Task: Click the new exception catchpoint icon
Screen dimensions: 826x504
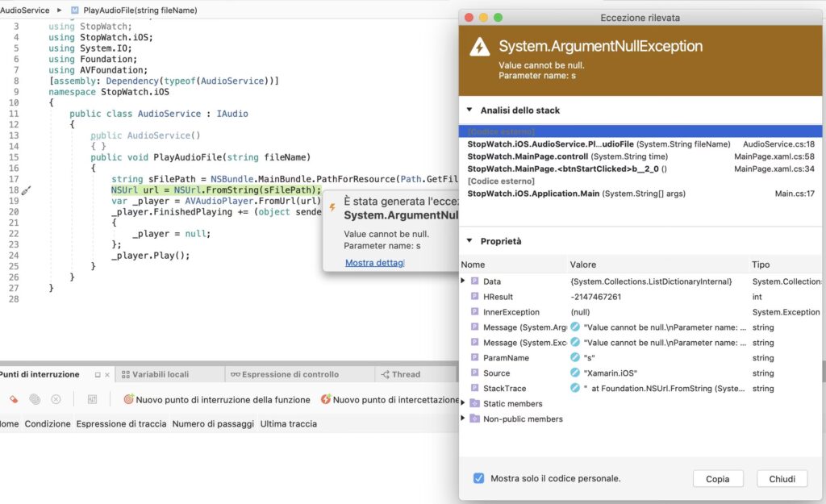Action: [x=326, y=399]
